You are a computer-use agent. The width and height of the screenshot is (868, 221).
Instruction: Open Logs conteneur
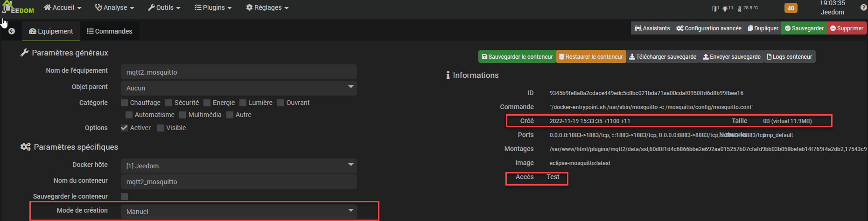click(790, 56)
